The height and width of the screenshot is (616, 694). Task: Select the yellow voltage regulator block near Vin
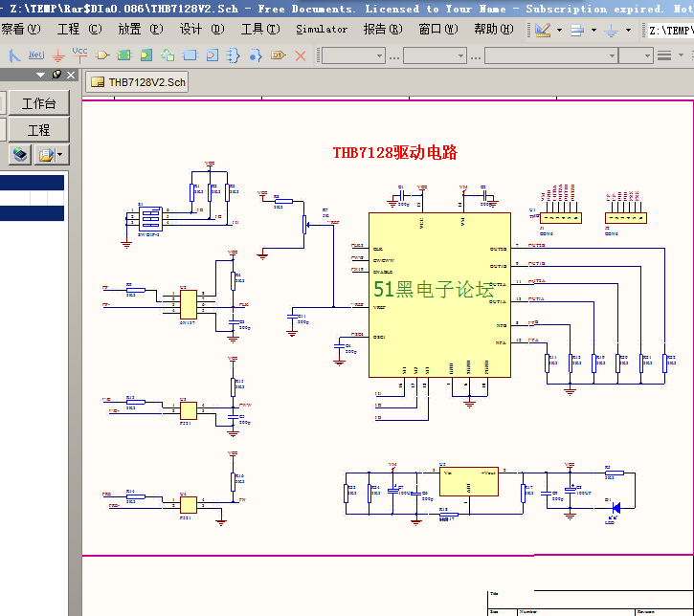click(469, 481)
